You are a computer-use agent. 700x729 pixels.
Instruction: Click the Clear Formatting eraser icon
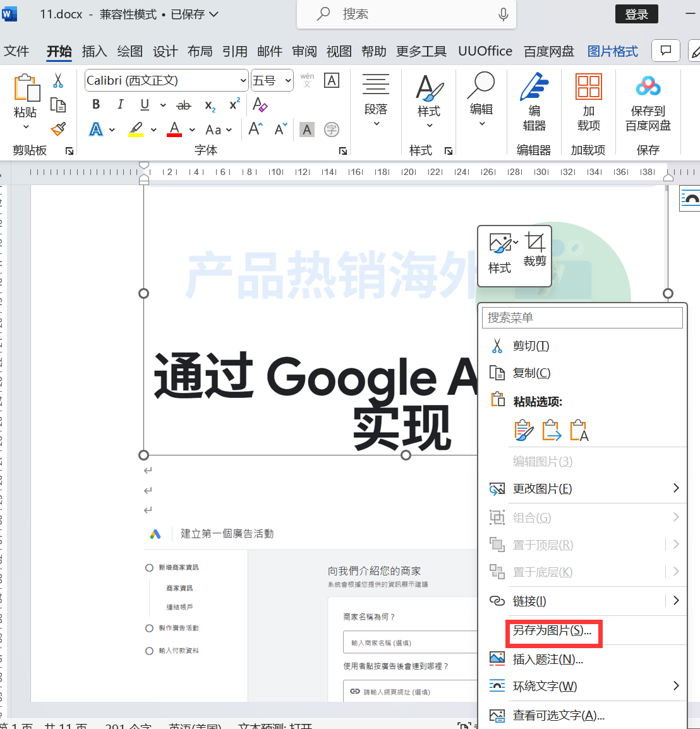pyautogui.click(x=260, y=105)
